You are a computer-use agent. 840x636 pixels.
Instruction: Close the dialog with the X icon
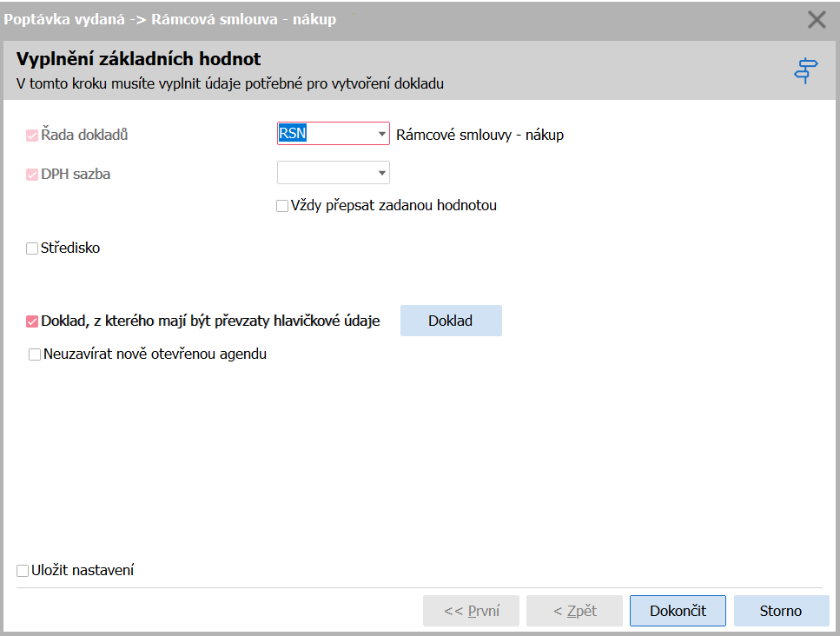tap(817, 20)
